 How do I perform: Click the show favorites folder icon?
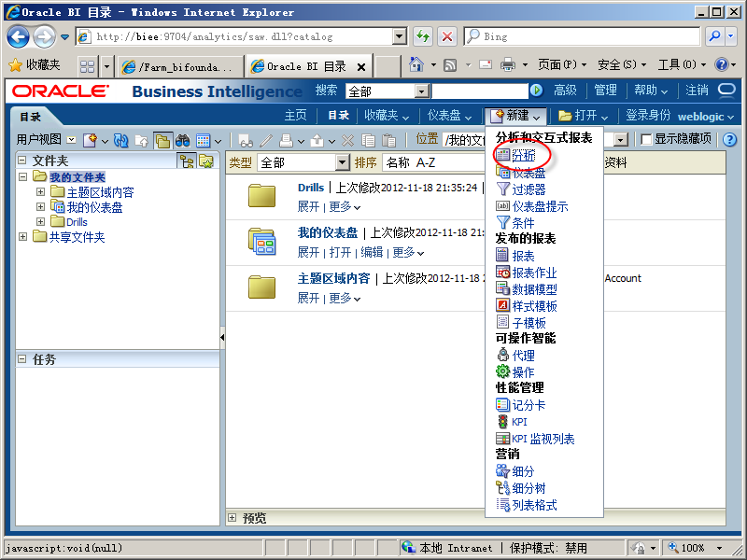tap(206, 161)
